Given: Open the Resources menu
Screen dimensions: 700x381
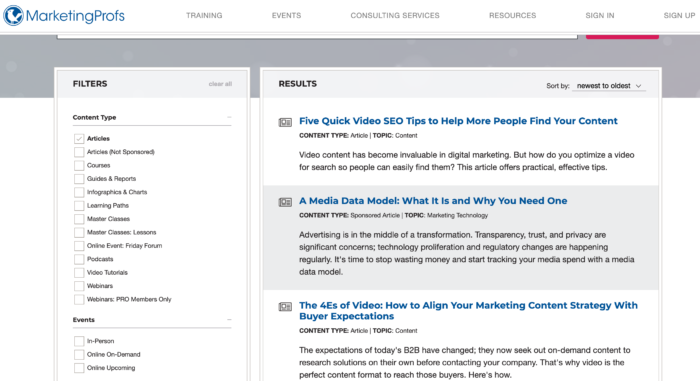Looking at the screenshot, I should pos(512,16).
